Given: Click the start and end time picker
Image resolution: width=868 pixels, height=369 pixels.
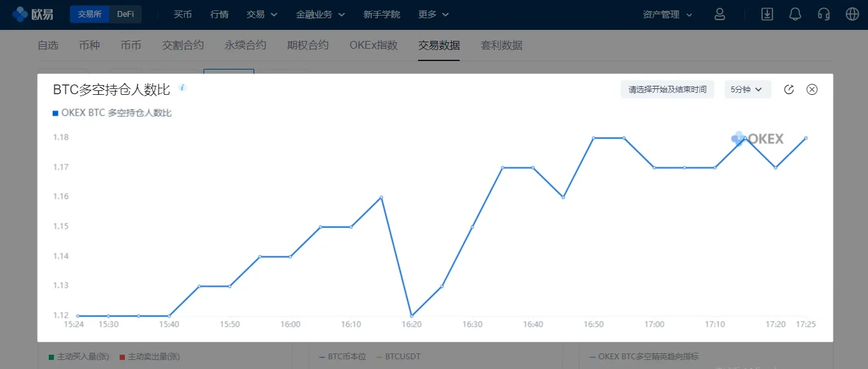Looking at the screenshot, I should click(x=667, y=90).
